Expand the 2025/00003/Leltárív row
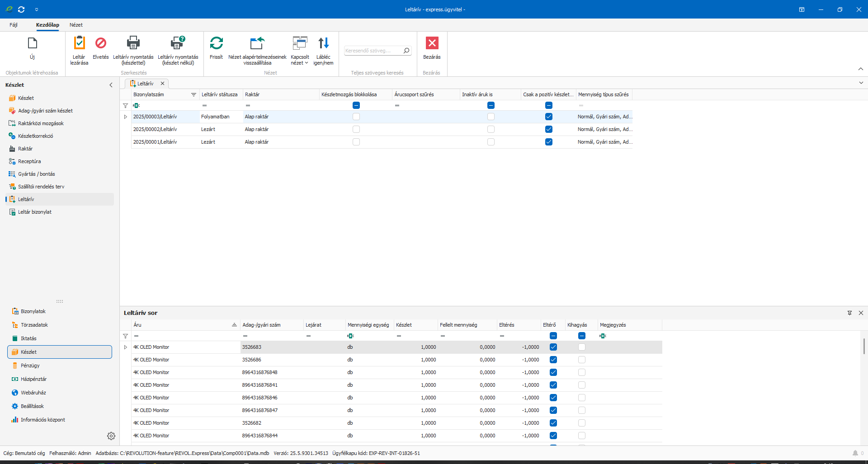The height and width of the screenshot is (464, 868). tap(126, 117)
